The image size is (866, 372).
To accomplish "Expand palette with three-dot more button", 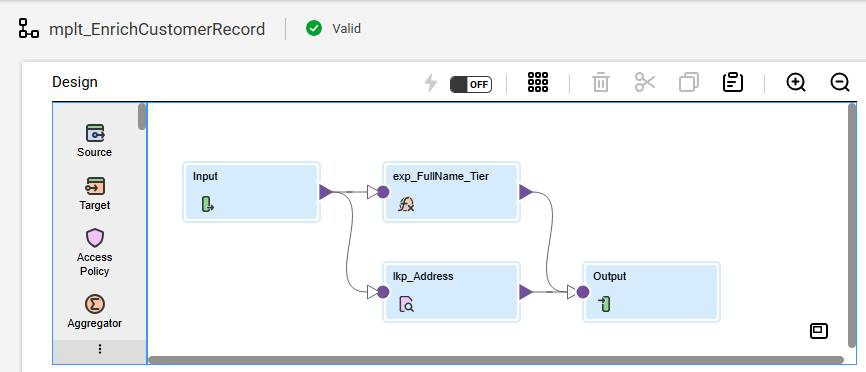I will (x=100, y=349).
